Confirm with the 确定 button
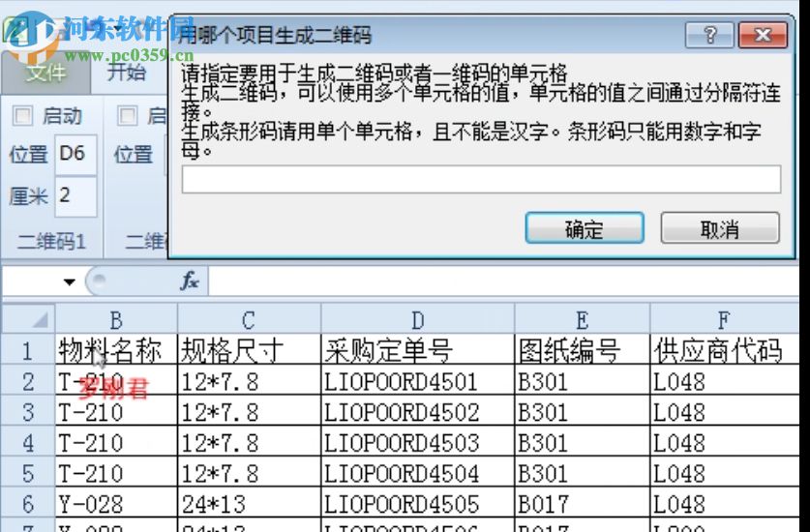The height and width of the screenshot is (532, 810). coord(585,227)
